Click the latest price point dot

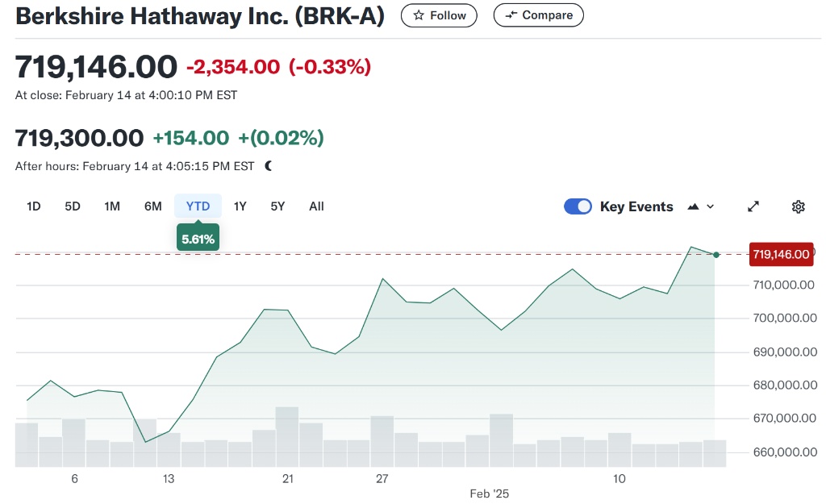coord(716,255)
